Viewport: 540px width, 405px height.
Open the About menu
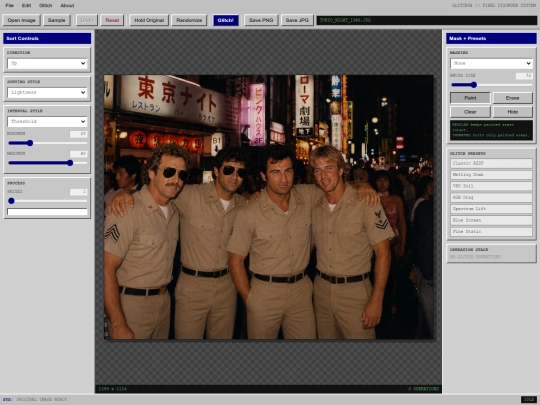[x=67, y=6]
